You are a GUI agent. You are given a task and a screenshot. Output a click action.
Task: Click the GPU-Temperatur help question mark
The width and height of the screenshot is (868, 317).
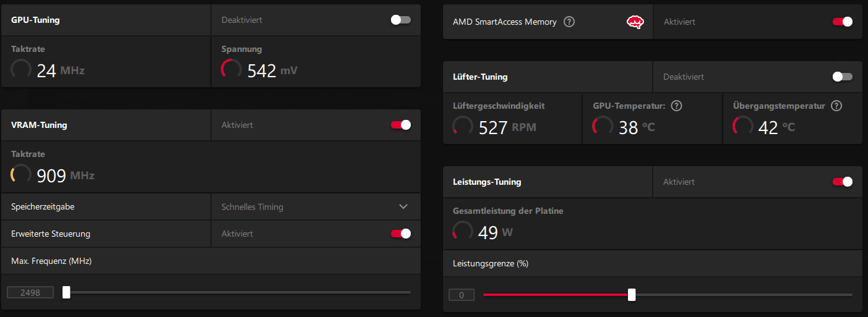click(x=676, y=106)
